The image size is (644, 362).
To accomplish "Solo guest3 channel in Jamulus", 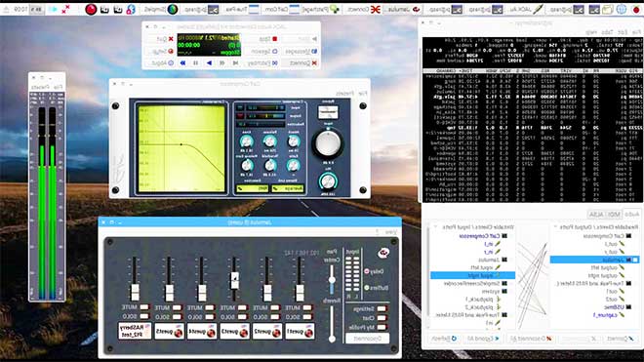I will tap(242, 316).
